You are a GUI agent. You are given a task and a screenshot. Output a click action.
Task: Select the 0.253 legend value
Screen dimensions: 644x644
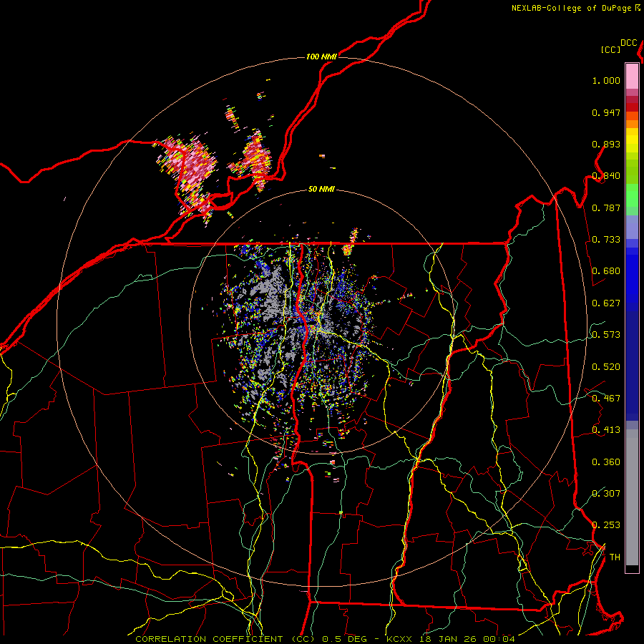pyautogui.click(x=606, y=525)
